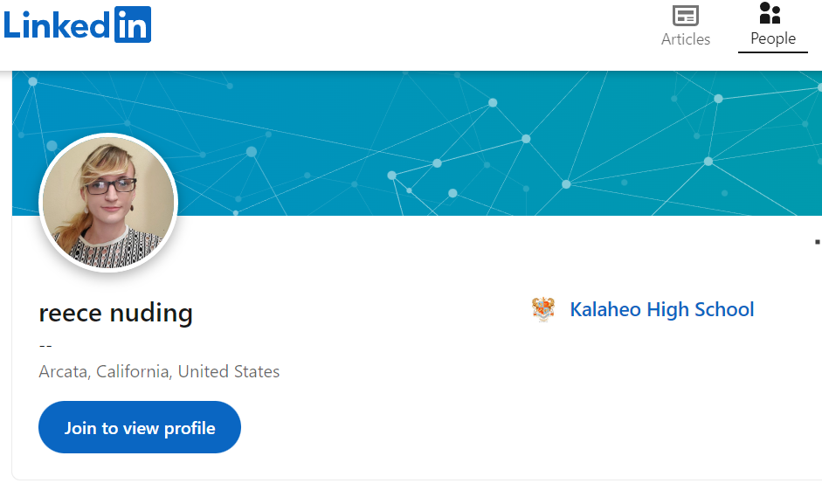Open the Kalaheo High School link

point(661,309)
